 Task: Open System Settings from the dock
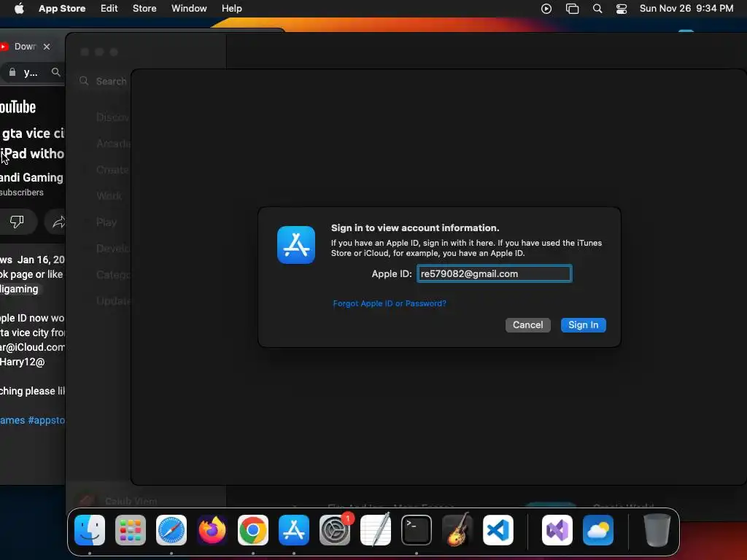click(x=335, y=530)
